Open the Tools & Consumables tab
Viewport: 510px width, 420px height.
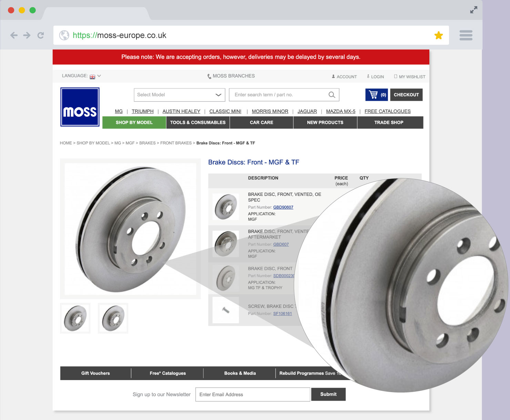point(198,123)
